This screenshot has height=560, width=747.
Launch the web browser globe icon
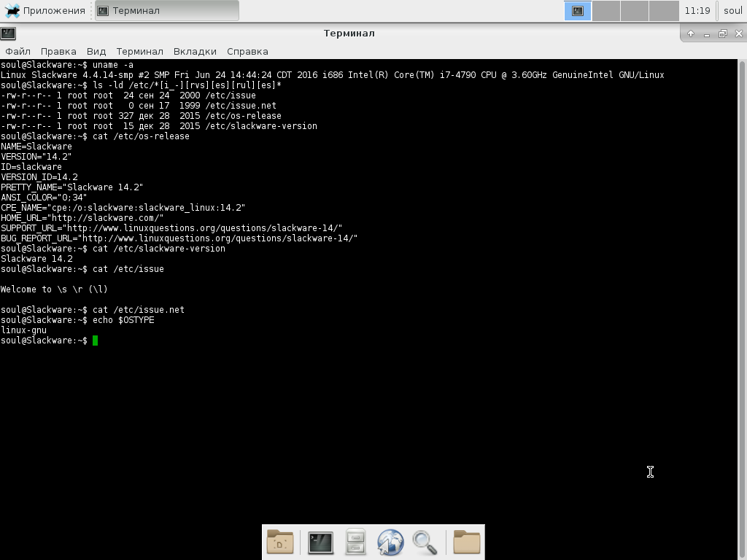pyautogui.click(x=390, y=542)
